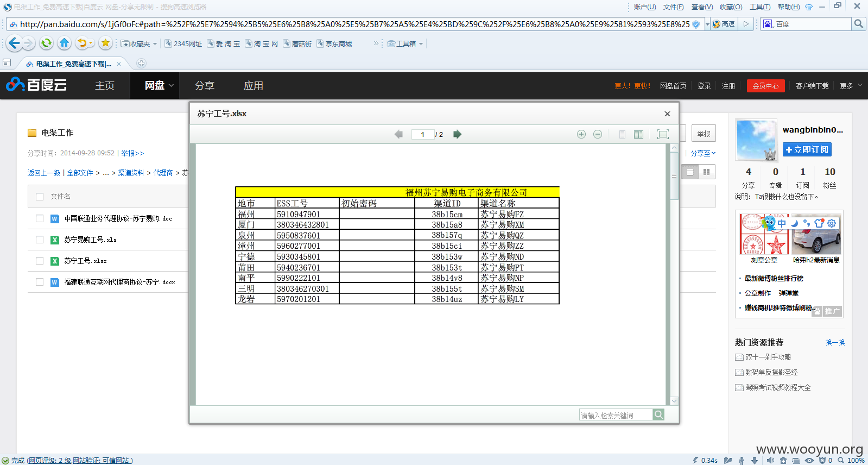Click the 举报 report button
868x465 pixels.
(704, 134)
